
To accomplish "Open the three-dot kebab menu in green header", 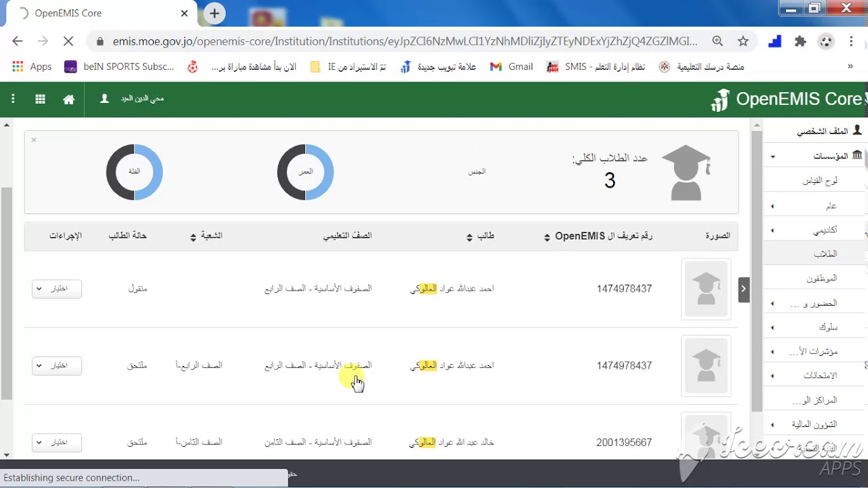I will click(13, 99).
